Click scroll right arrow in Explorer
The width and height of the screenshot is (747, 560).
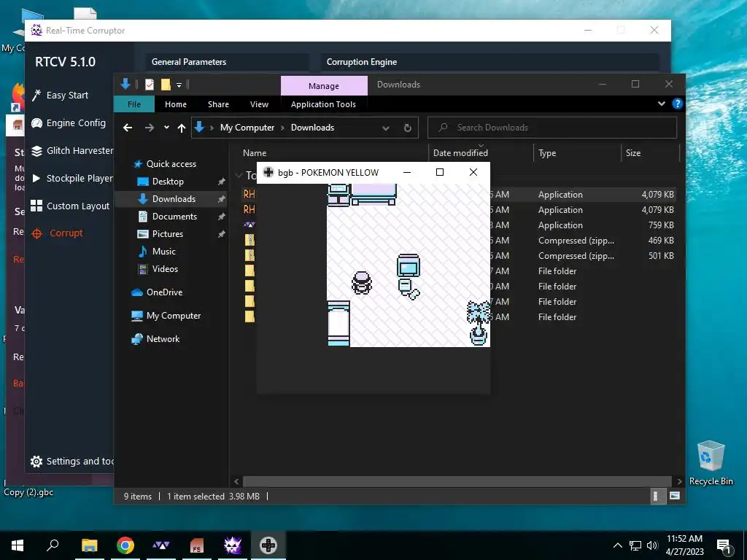679,481
